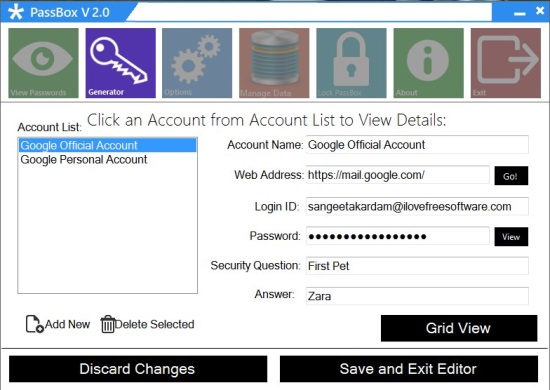Viewport: 550px width, 390px height.
Task: Click Save and Exit Editor
Action: coord(409,369)
